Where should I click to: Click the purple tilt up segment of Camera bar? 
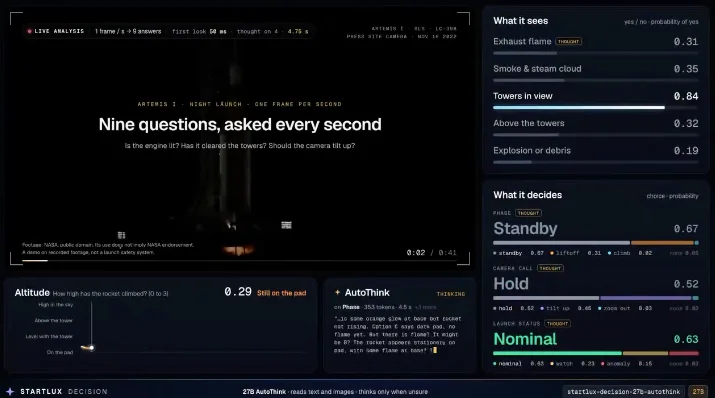tap(646, 298)
